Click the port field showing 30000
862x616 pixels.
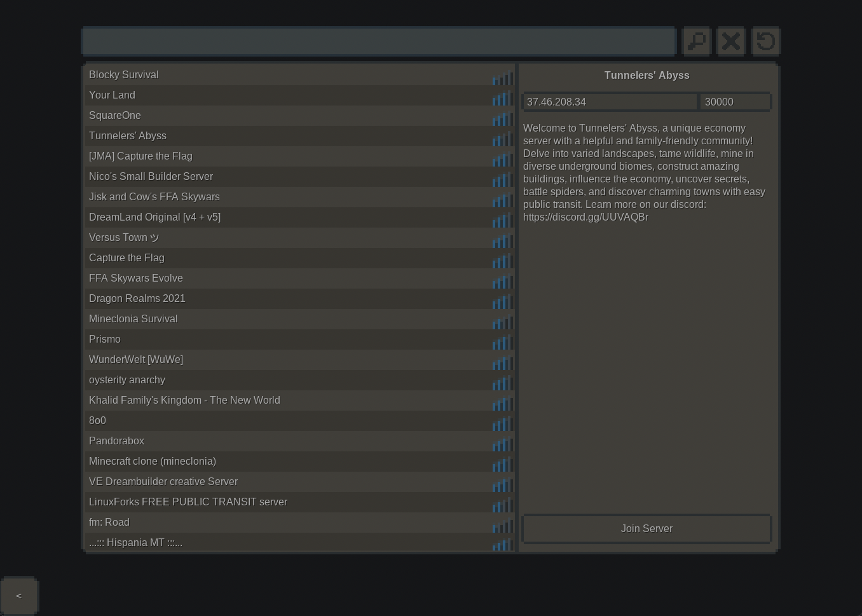point(735,102)
